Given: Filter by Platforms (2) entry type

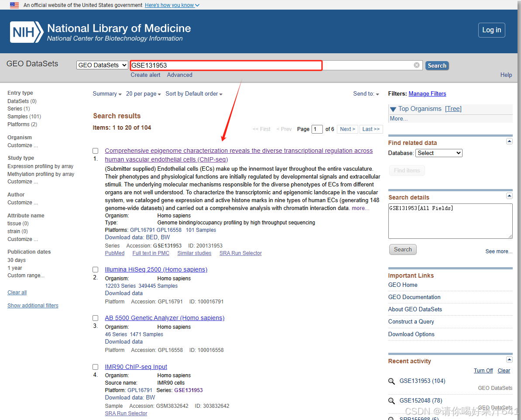Looking at the screenshot, I should coord(22,124).
